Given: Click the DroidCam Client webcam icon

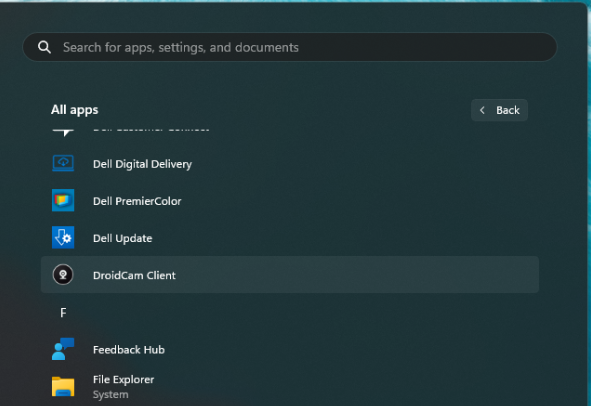Looking at the screenshot, I should point(63,275).
